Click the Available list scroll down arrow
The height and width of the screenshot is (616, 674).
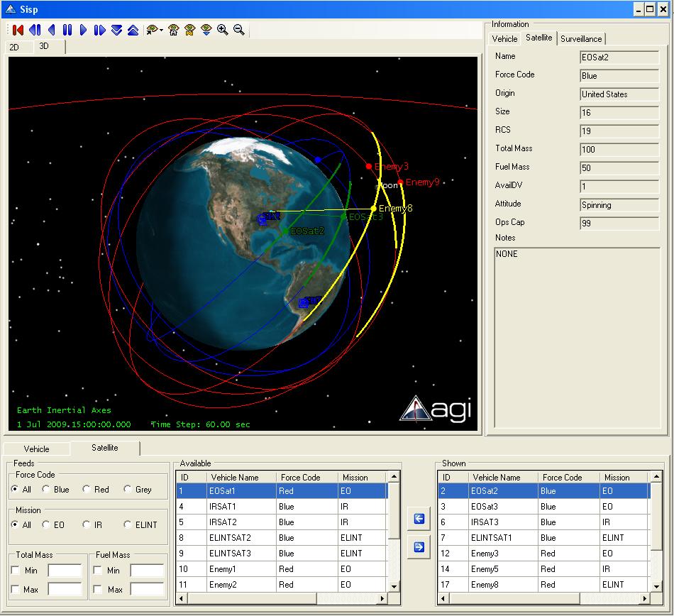(x=395, y=586)
